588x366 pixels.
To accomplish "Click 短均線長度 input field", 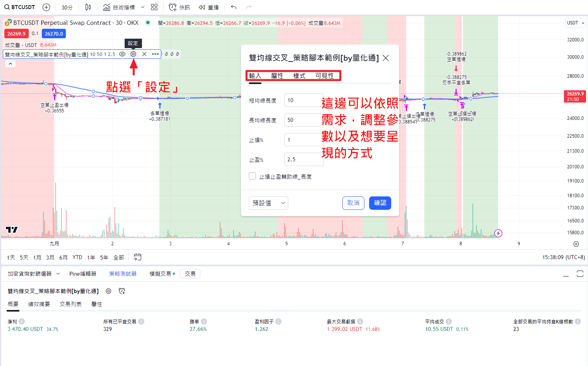I will (304, 100).
